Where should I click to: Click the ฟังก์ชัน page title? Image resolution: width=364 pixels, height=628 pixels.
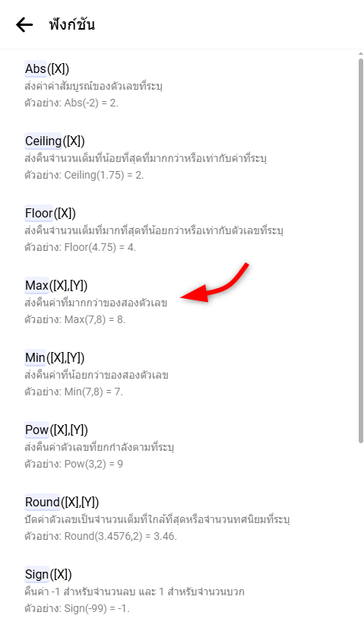click(72, 25)
